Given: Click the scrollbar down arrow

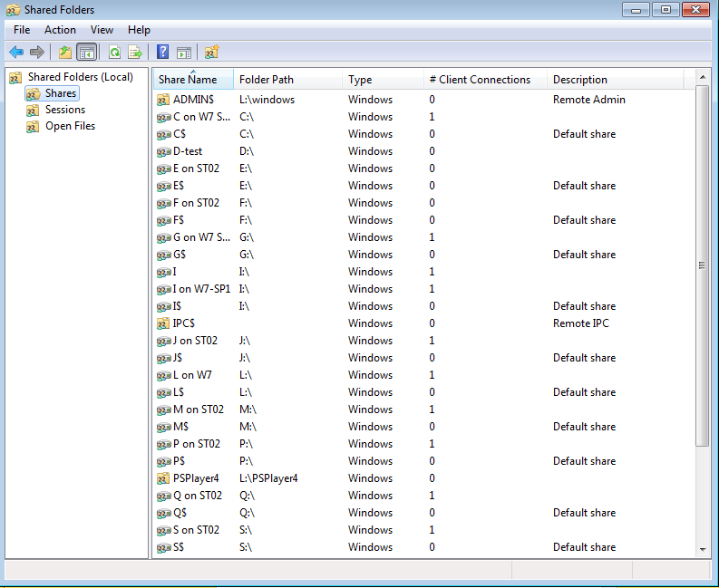Looking at the screenshot, I should (703, 550).
